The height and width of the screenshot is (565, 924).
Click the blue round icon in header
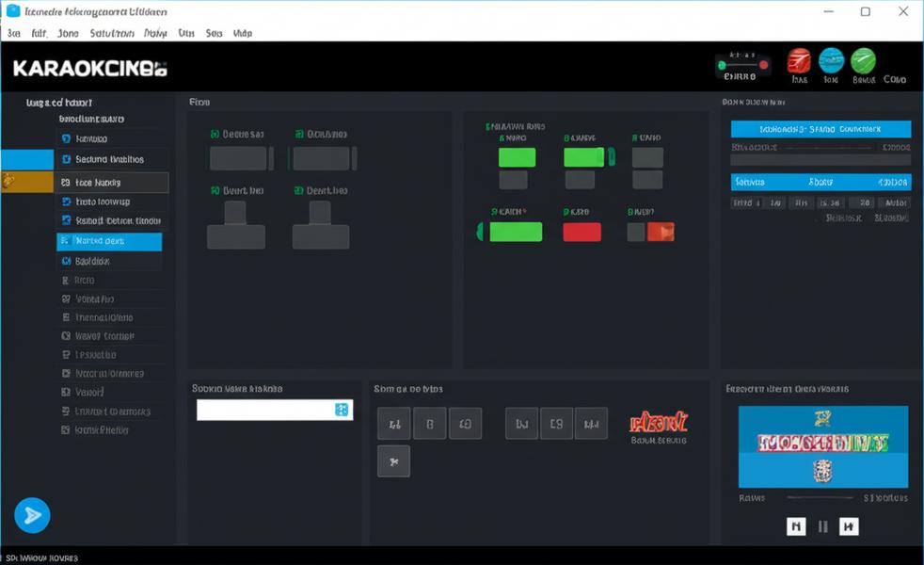(831, 61)
